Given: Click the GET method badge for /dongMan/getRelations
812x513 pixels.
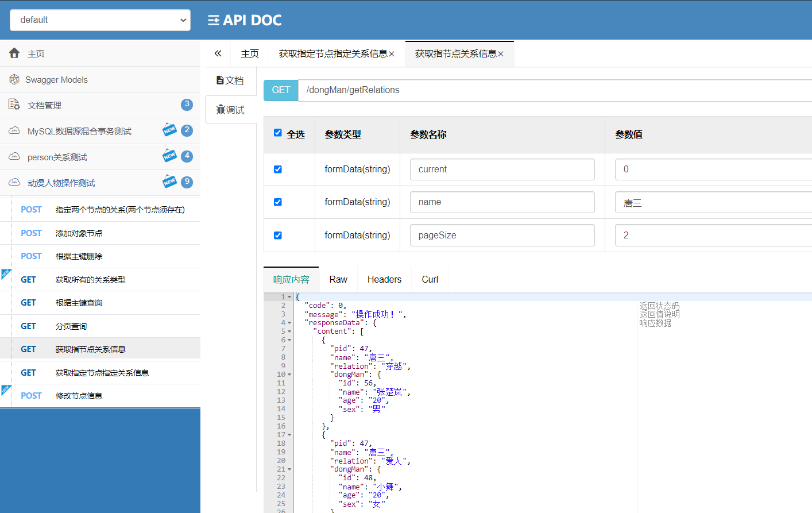Looking at the screenshot, I should (280, 90).
